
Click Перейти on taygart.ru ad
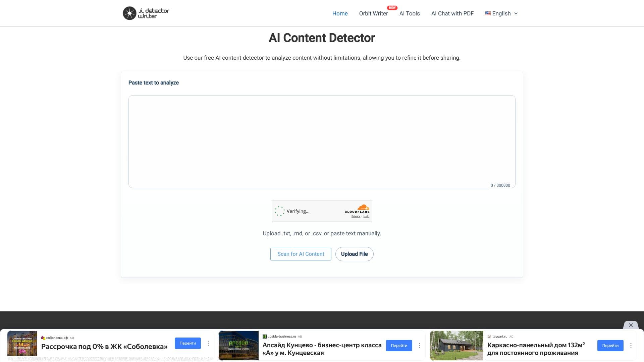click(x=610, y=346)
